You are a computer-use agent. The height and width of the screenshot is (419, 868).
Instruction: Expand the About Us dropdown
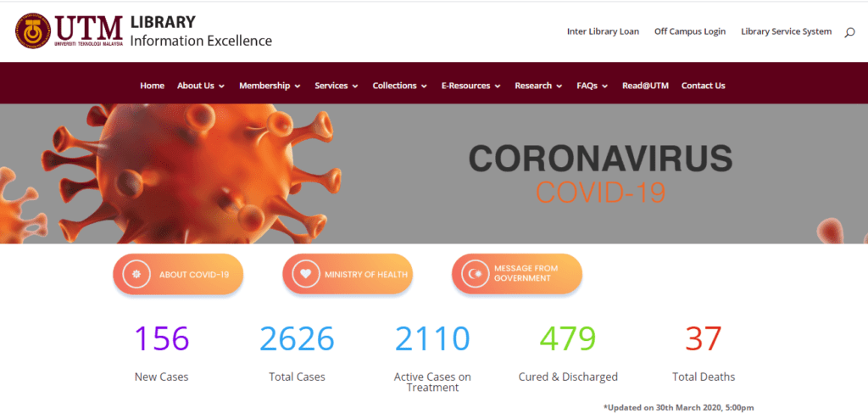point(201,86)
